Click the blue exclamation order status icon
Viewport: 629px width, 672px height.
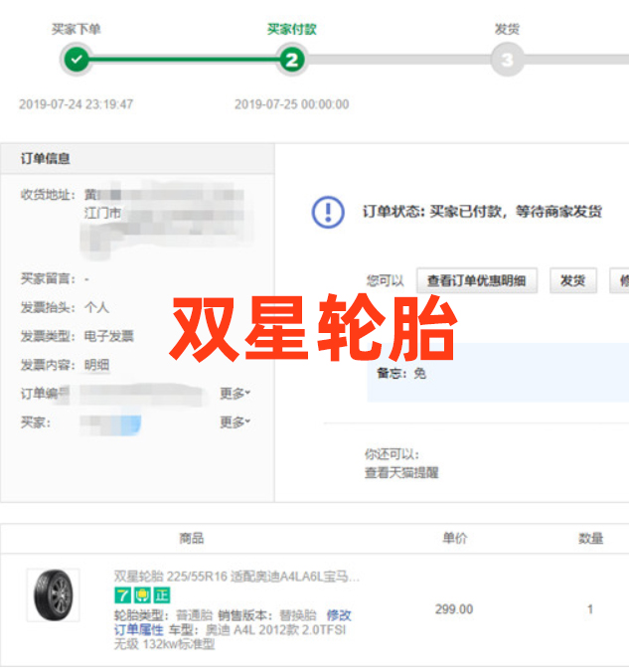[x=328, y=212]
